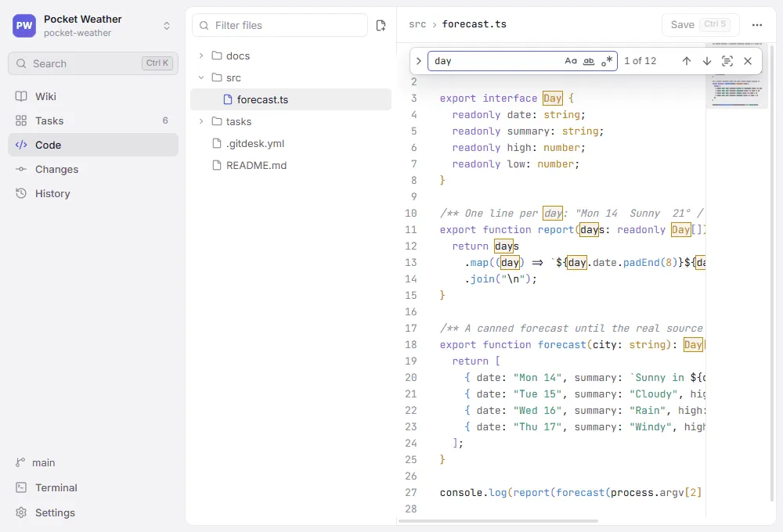Viewport: 783px width, 532px height.
Task: Click the Terminal icon
Action: coord(21,487)
